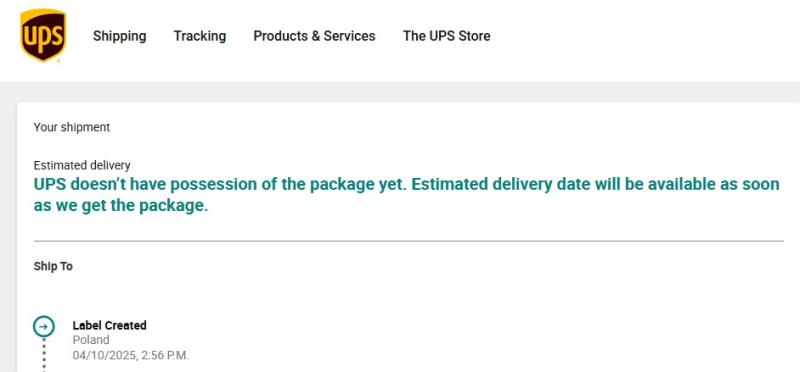Screen dimensions: 800x372
Task: Open the Tracking menu
Action: 199,36
